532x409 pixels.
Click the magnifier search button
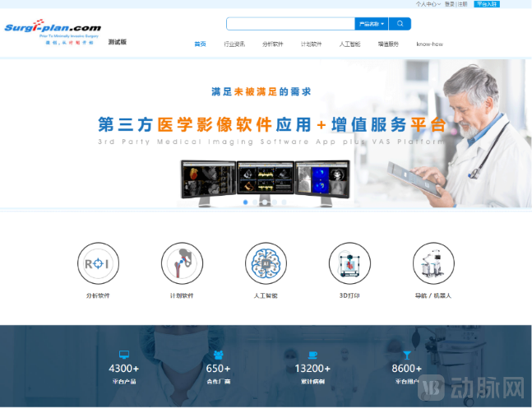pyautogui.click(x=400, y=24)
